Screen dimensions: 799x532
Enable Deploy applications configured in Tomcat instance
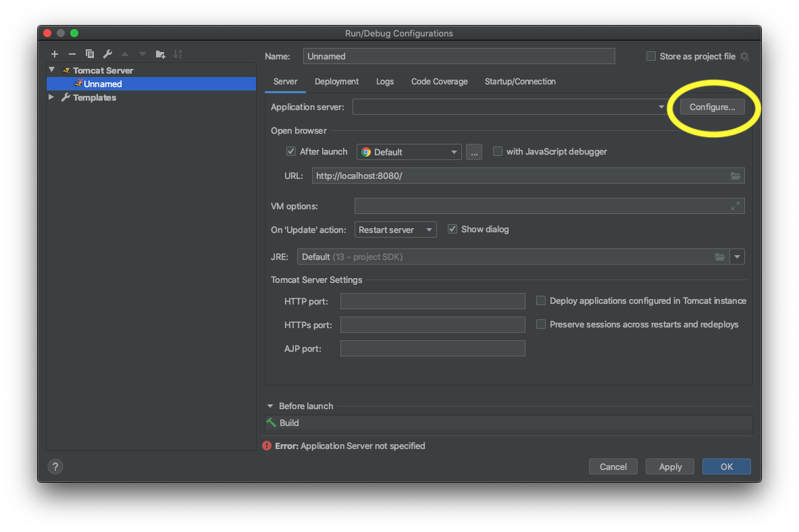click(x=541, y=300)
